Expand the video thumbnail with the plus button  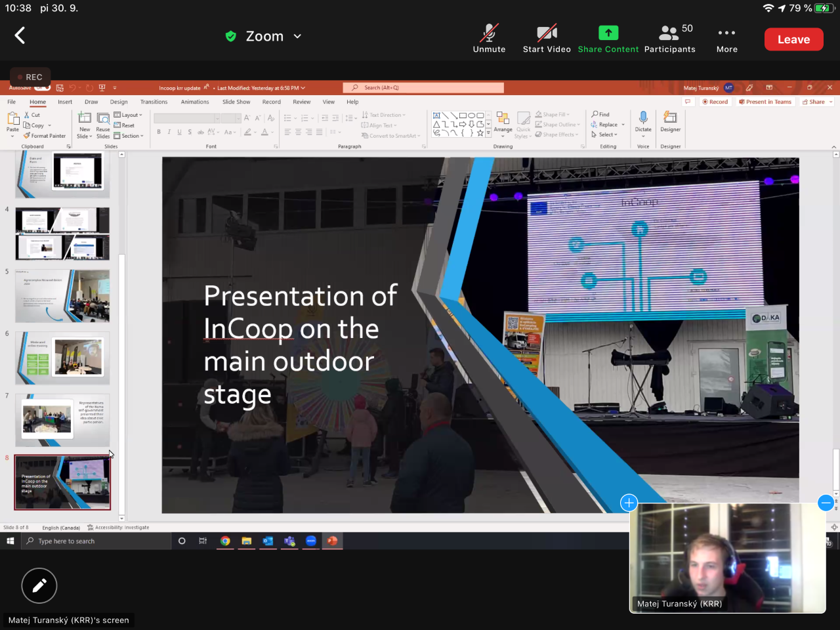[629, 503]
